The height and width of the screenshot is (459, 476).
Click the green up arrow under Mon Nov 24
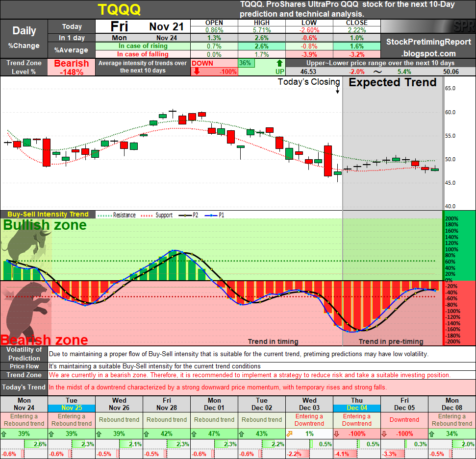click(4, 434)
